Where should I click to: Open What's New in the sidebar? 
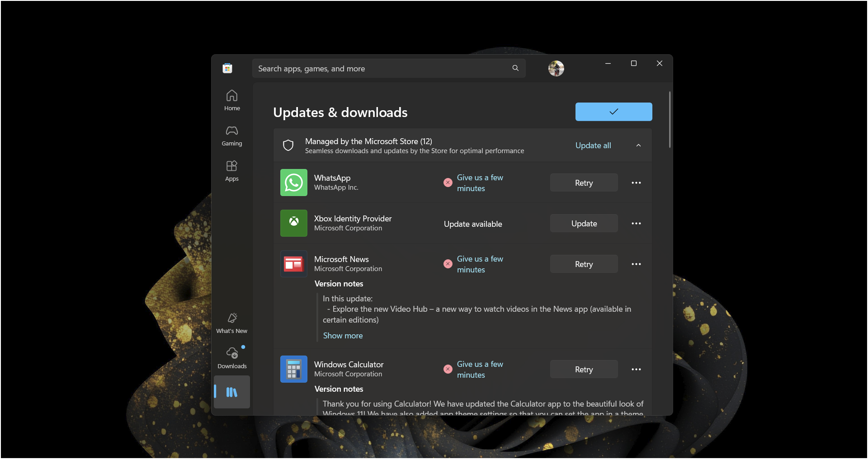tap(232, 323)
